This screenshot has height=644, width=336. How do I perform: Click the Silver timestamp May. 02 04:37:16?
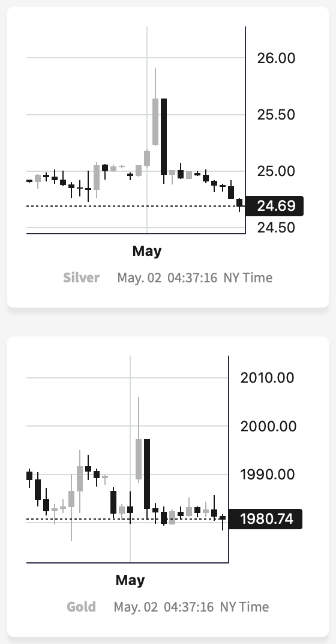(167, 278)
